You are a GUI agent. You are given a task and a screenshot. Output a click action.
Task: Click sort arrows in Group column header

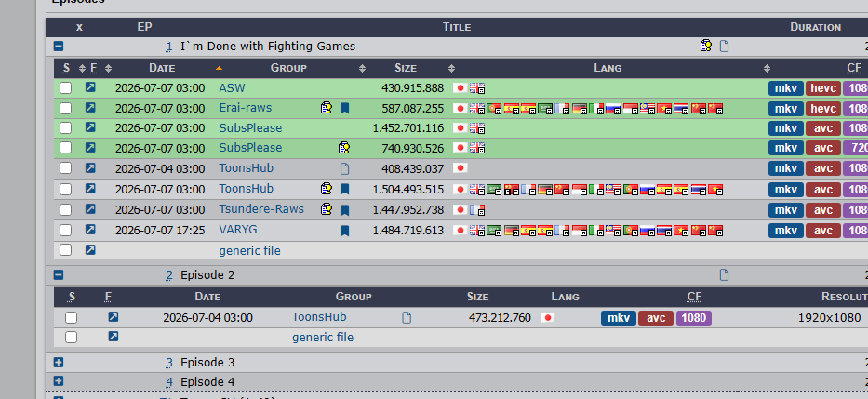point(362,68)
